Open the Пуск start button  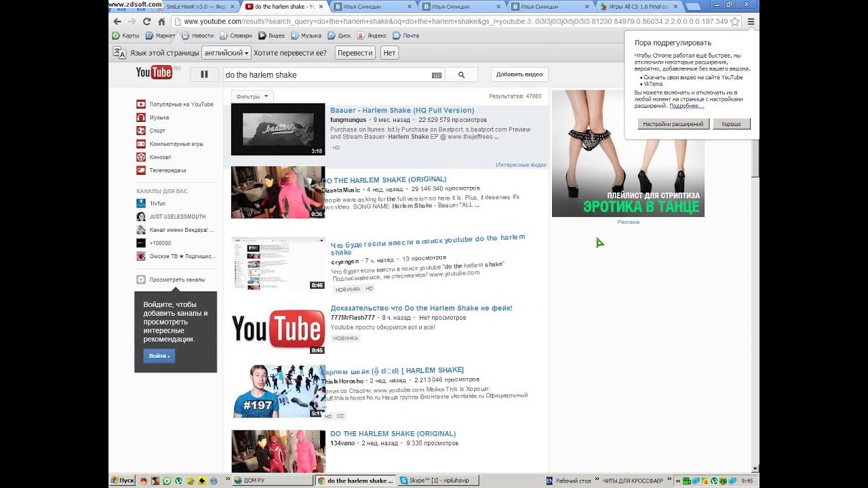122,481
